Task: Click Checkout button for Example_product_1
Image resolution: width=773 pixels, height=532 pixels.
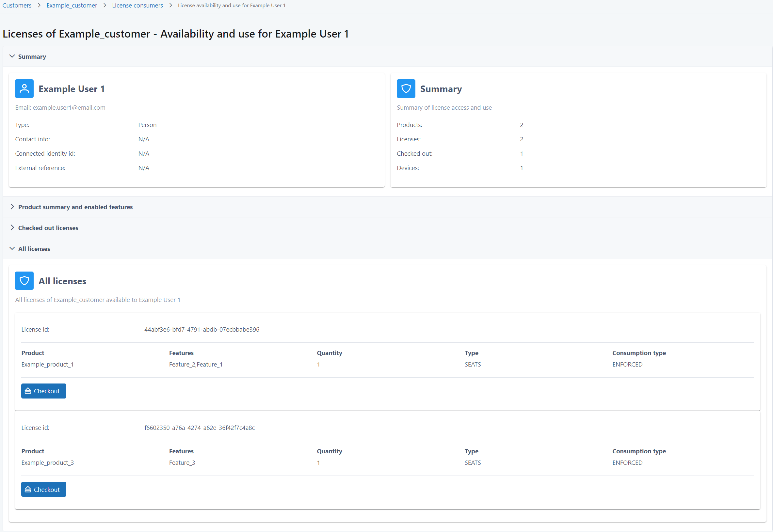Action: pos(43,390)
